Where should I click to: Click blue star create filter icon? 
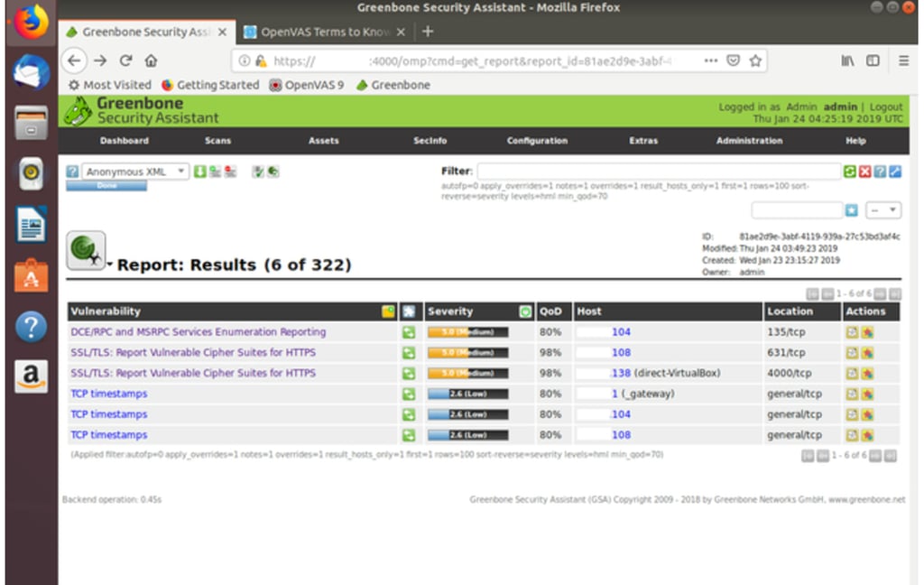(x=852, y=210)
